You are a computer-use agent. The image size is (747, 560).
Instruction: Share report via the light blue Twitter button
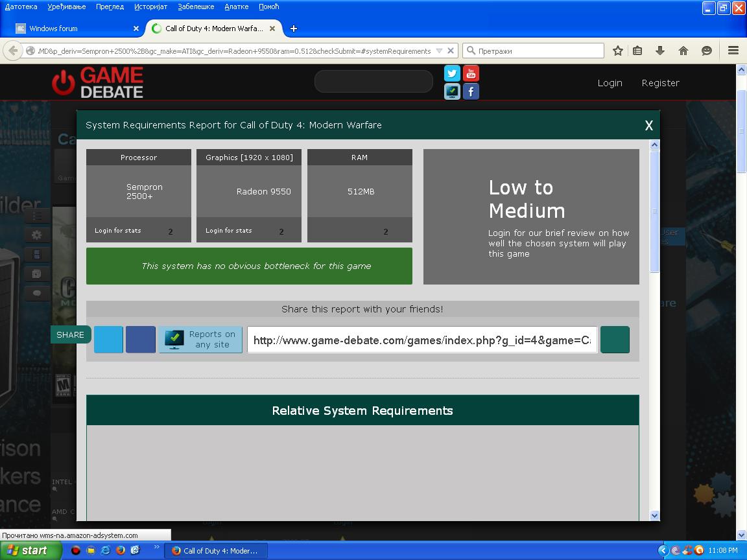point(109,340)
